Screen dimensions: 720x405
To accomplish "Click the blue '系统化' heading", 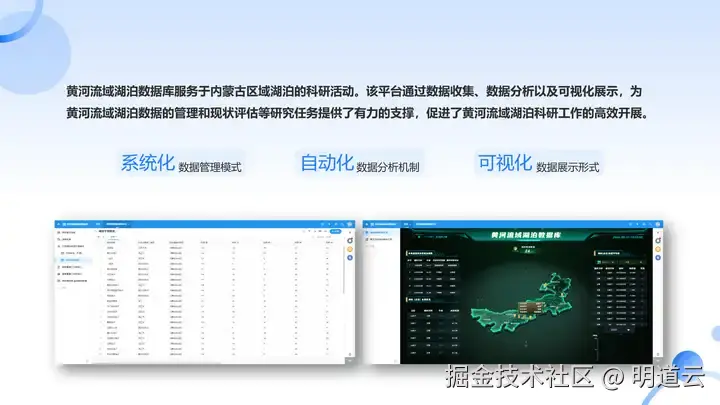I will 148,163.
